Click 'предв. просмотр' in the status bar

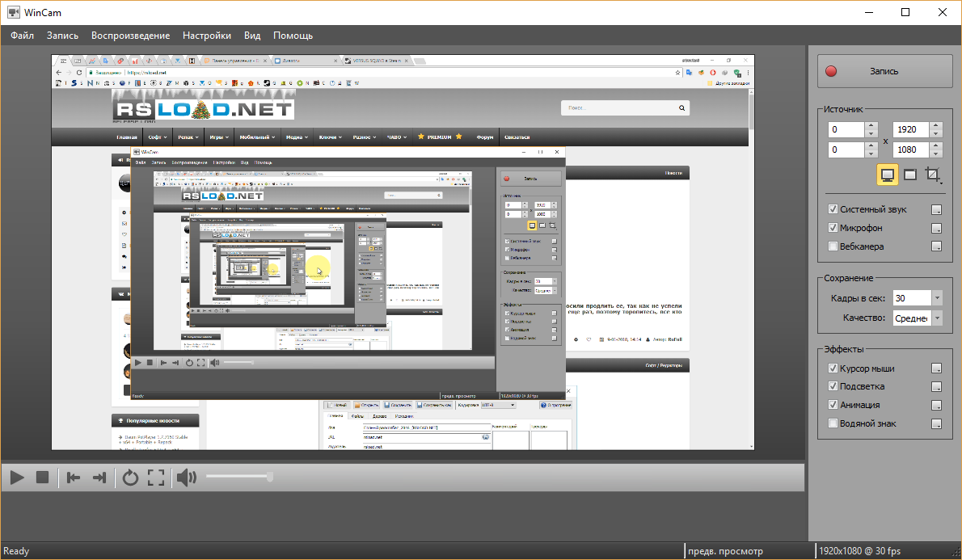coord(725,551)
